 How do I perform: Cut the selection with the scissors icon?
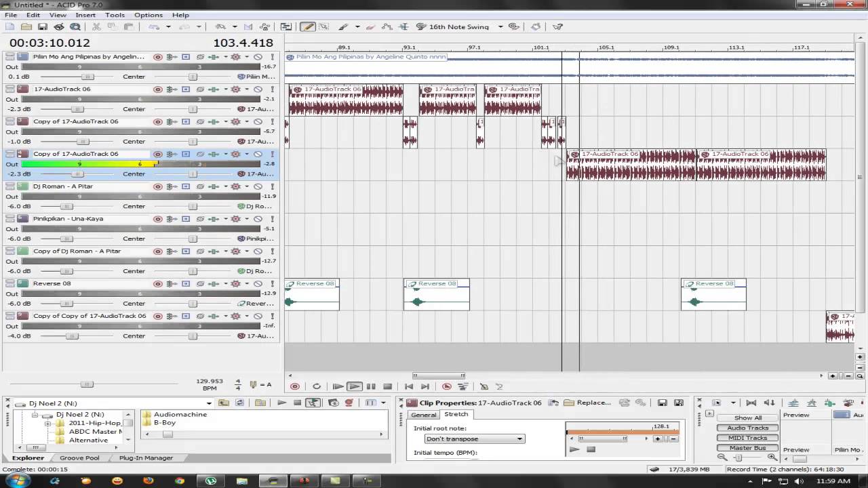pos(96,27)
